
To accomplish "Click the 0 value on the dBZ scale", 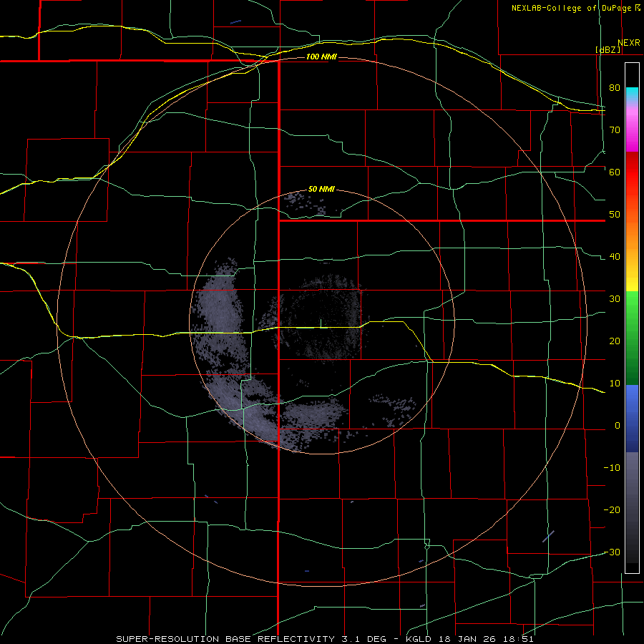I will [618, 426].
